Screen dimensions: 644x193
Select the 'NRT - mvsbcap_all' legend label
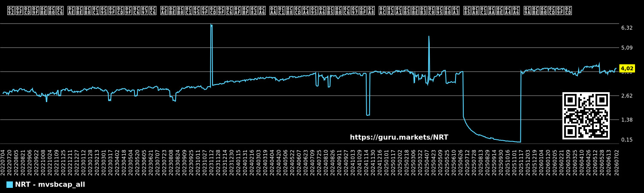(x=50, y=184)
